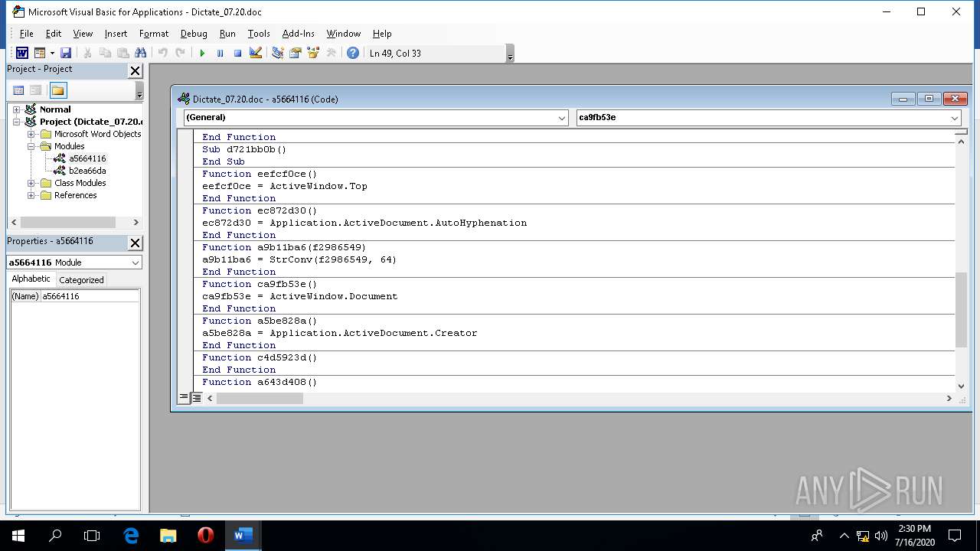Click the Insert UserForm toolbar icon
The image size is (980, 551).
point(40,53)
